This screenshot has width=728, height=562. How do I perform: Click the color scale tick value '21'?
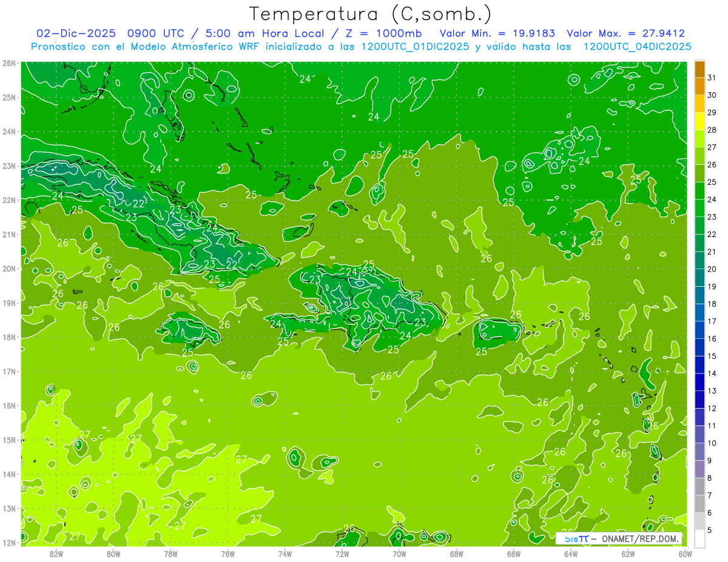(x=712, y=252)
